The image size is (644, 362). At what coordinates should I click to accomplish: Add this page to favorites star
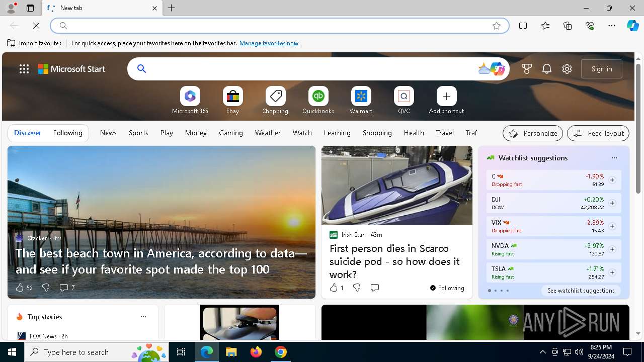[497, 26]
